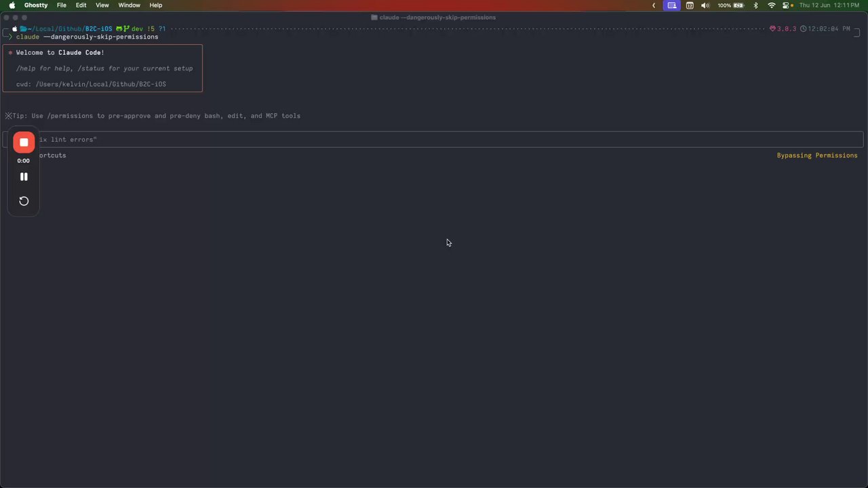Open the Wi-Fi menu
868x488 pixels.
772,5
